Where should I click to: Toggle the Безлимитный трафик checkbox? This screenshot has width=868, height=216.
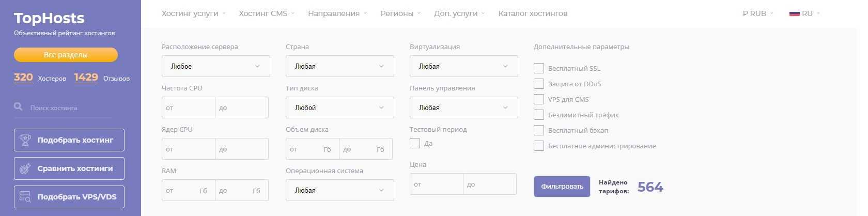coord(539,115)
